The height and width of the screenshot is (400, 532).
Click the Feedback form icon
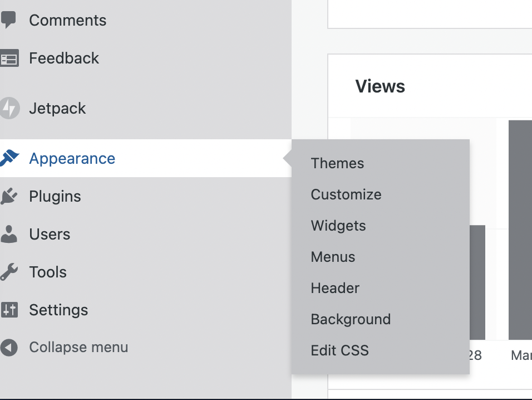(x=9, y=58)
